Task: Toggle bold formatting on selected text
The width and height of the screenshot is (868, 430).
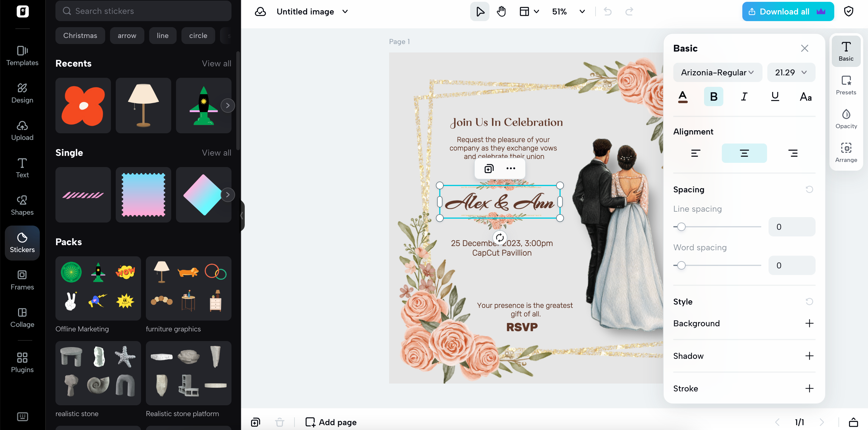Action: (x=713, y=96)
